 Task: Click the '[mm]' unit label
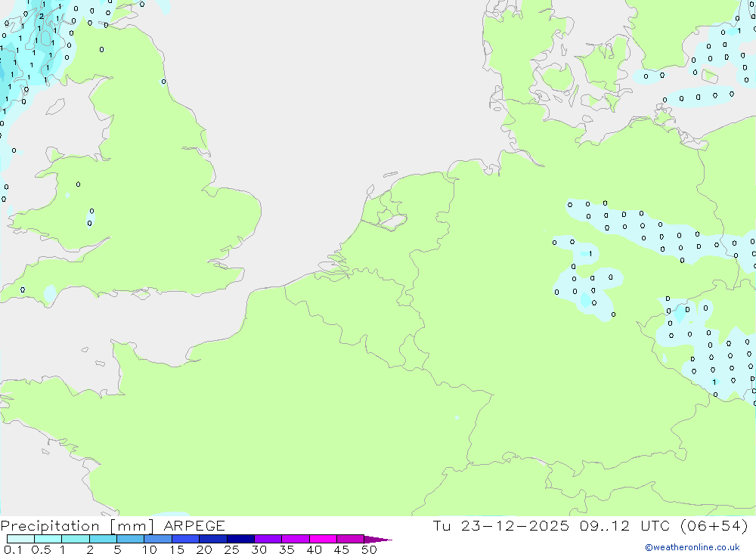pyautogui.click(x=132, y=526)
